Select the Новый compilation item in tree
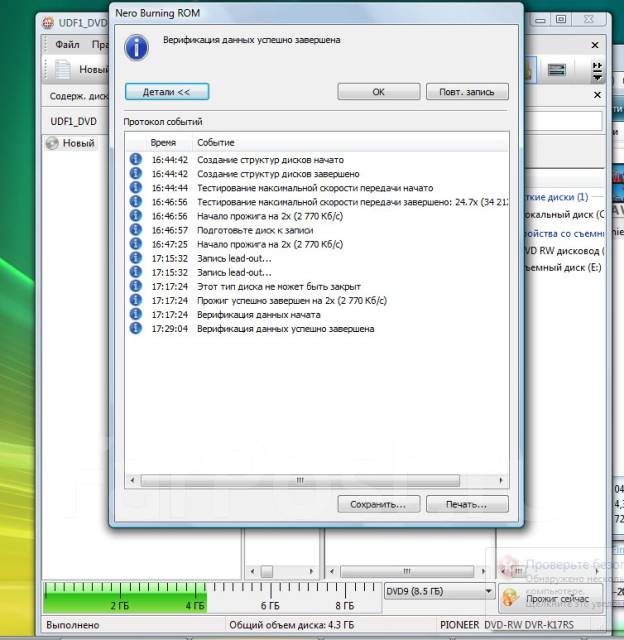 coord(71,143)
